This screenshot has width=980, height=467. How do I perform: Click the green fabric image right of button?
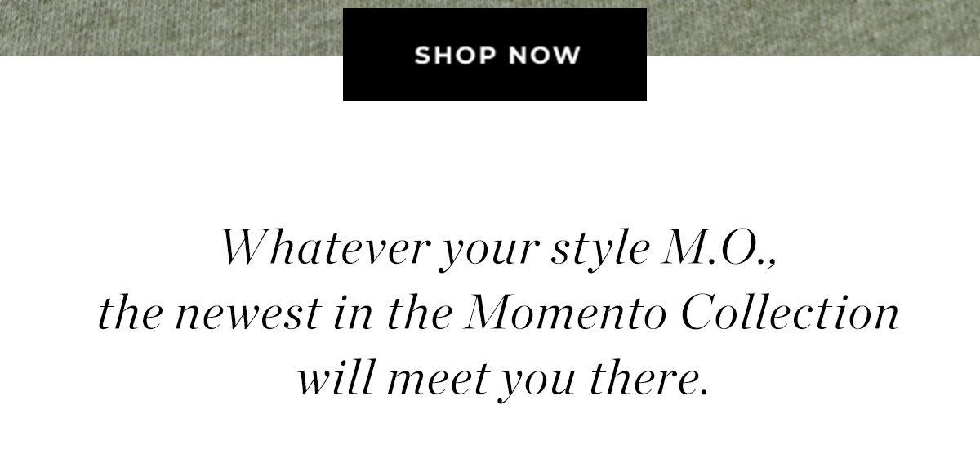click(x=813, y=27)
